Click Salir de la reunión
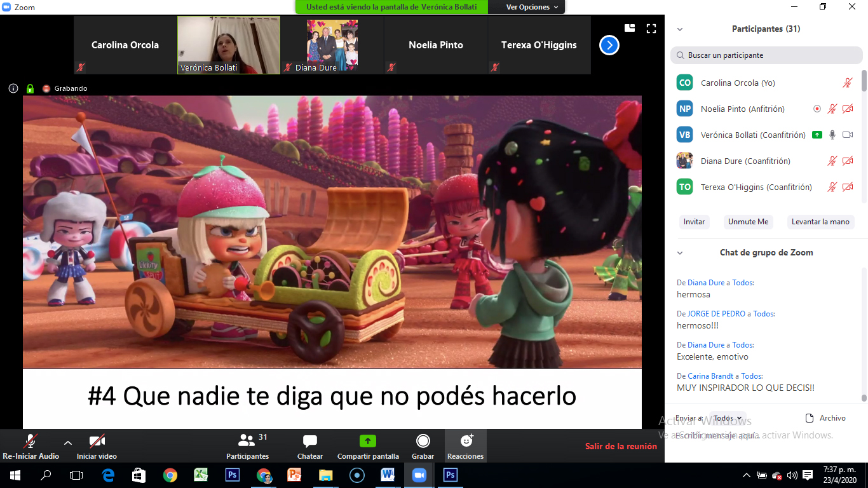 point(620,447)
